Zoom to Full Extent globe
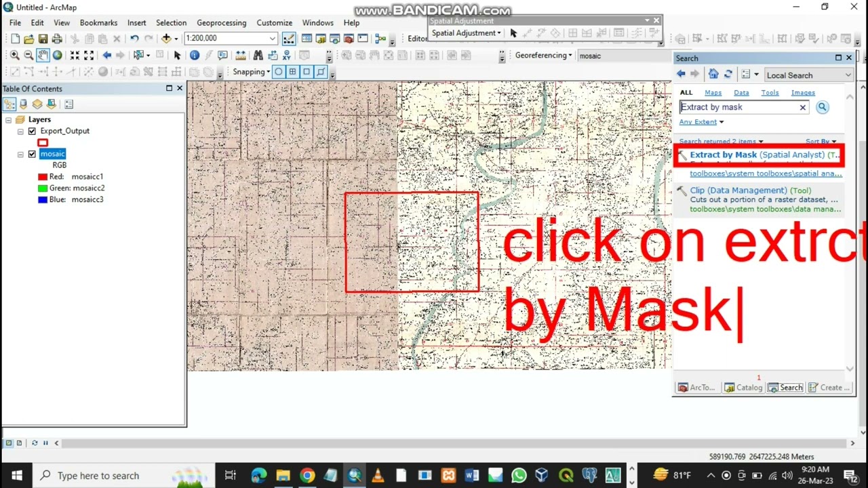868x488 pixels. coord(57,55)
